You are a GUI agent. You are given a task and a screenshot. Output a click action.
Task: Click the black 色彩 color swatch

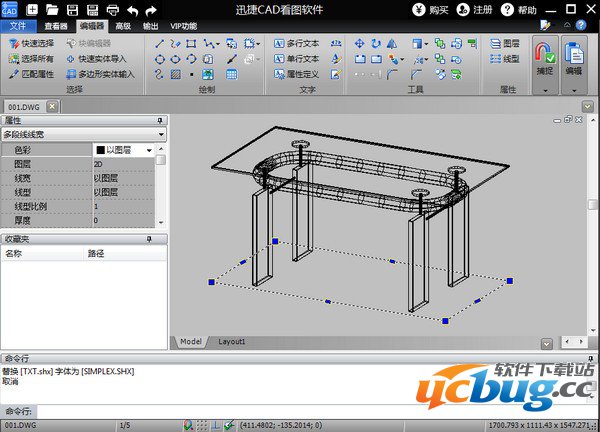click(x=99, y=149)
